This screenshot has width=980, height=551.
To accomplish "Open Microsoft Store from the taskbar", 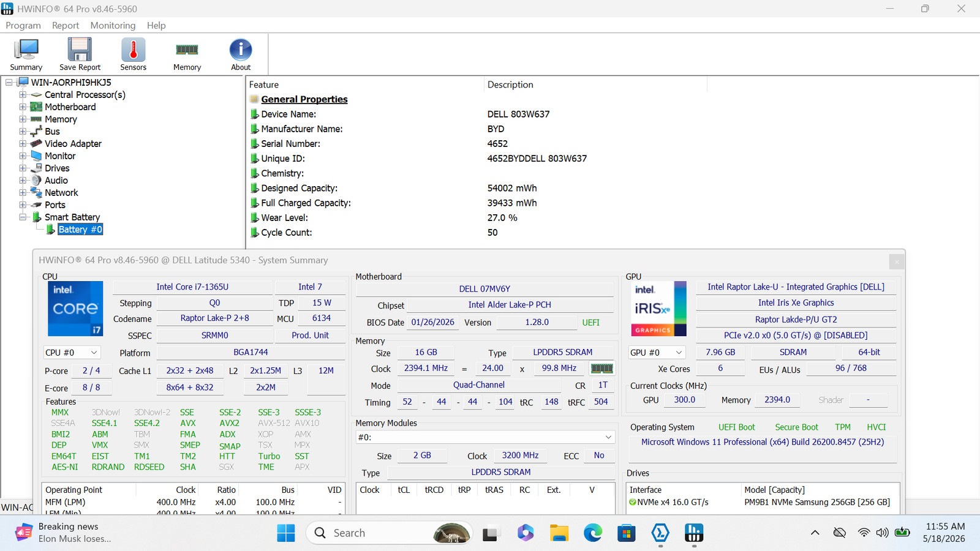I will pos(626,533).
